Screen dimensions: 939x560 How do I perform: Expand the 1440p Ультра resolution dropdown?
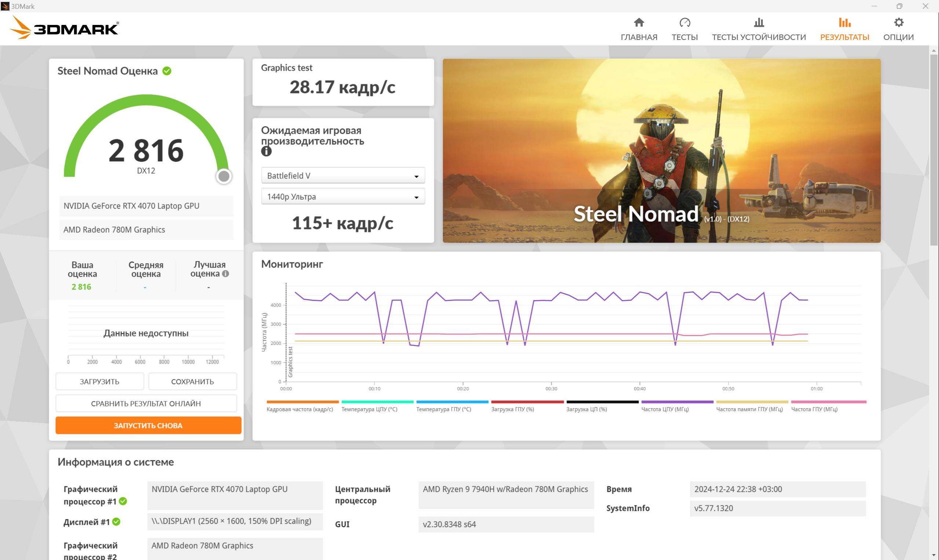point(343,196)
